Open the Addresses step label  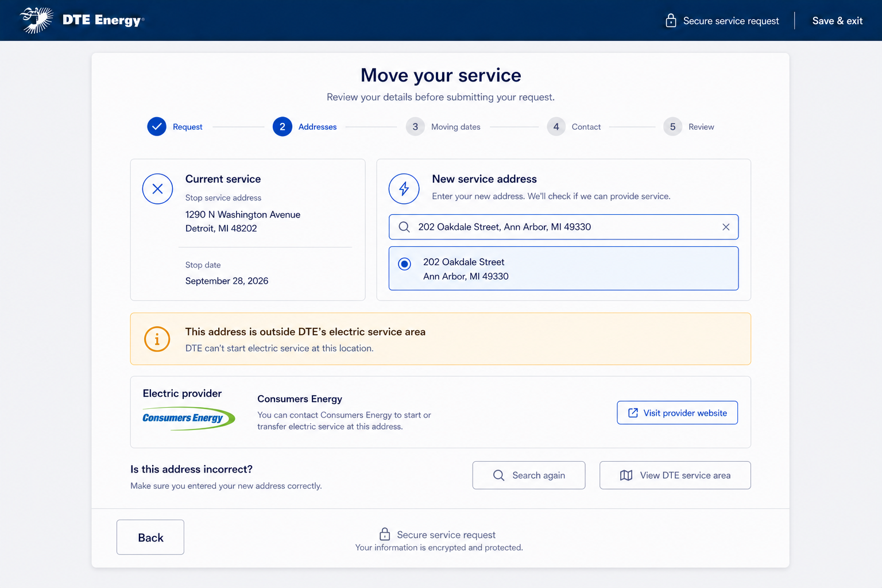[x=318, y=127]
